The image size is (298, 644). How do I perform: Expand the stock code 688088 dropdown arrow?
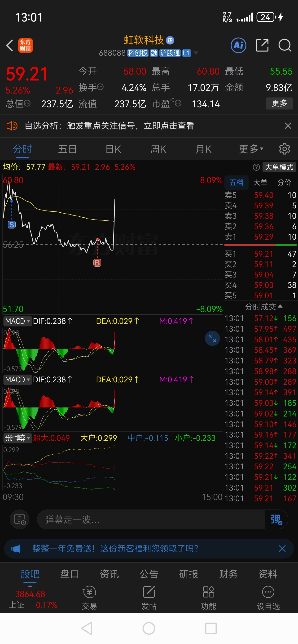pyautogui.click(x=196, y=53)
